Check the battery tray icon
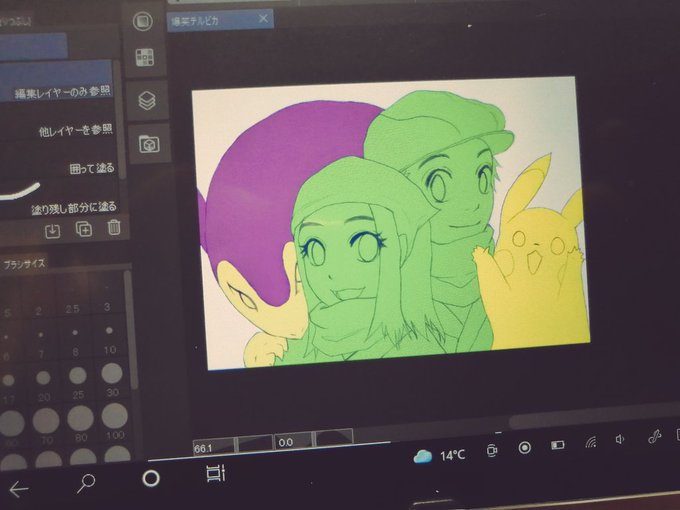This screenshot has width=680, height=510. click(x=557, y=445)
